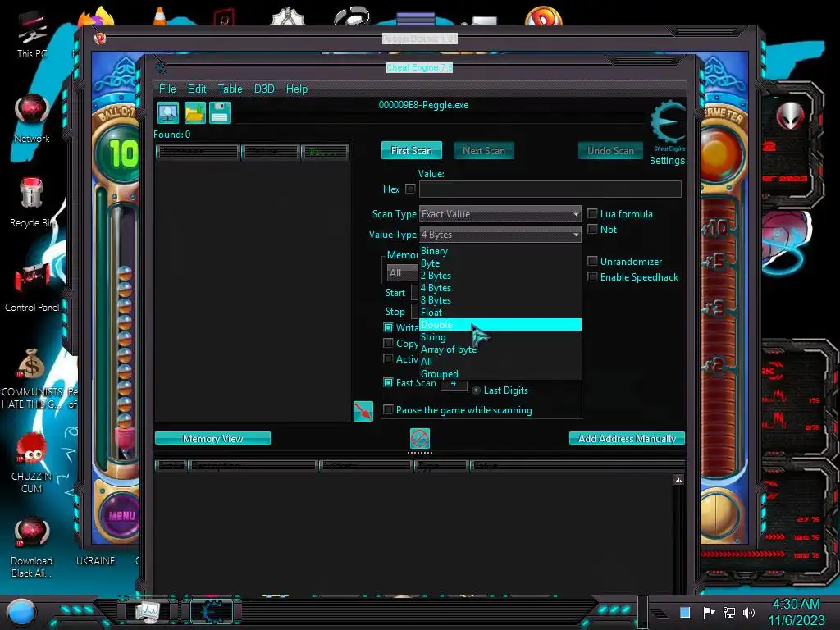Toggle the Not checkbox
The height and width of the screenshot is (630, 840).
click(592, 229)
